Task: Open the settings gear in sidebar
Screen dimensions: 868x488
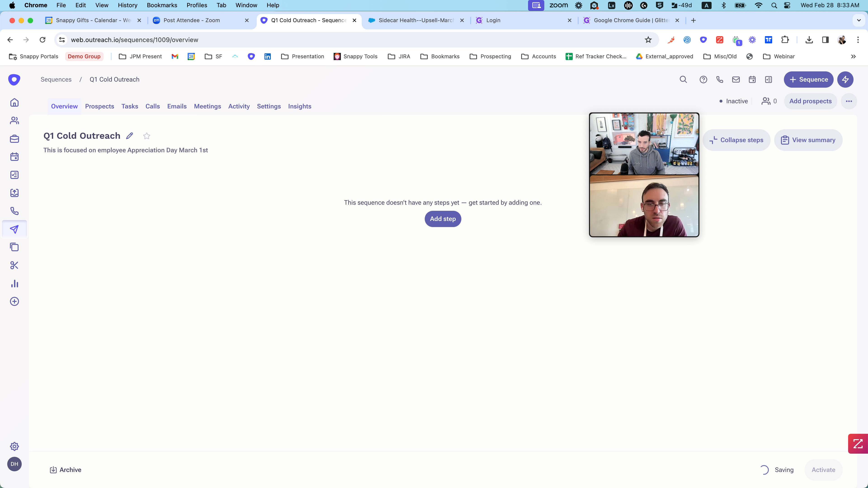Action: (x=14, y=446)
